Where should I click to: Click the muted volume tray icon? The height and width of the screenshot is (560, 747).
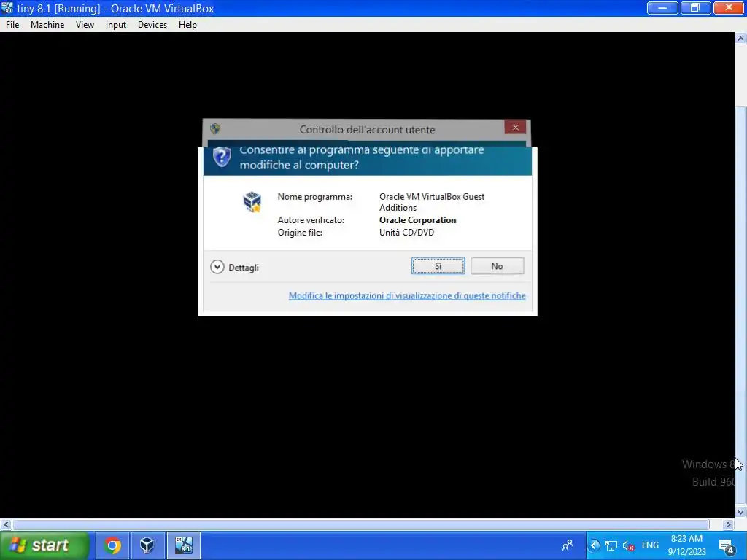pyautogui.click(x=628, y=545)
